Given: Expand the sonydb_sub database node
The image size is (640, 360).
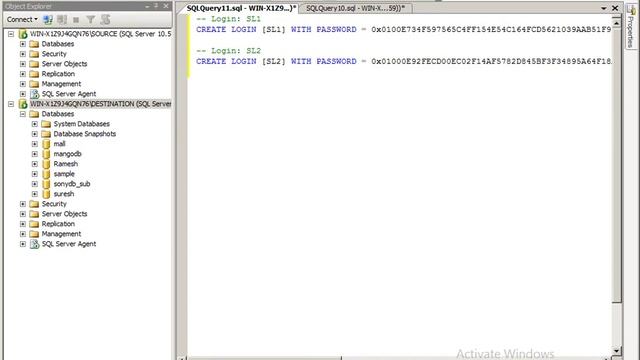Looking at the screenshot, I should 35,184.
